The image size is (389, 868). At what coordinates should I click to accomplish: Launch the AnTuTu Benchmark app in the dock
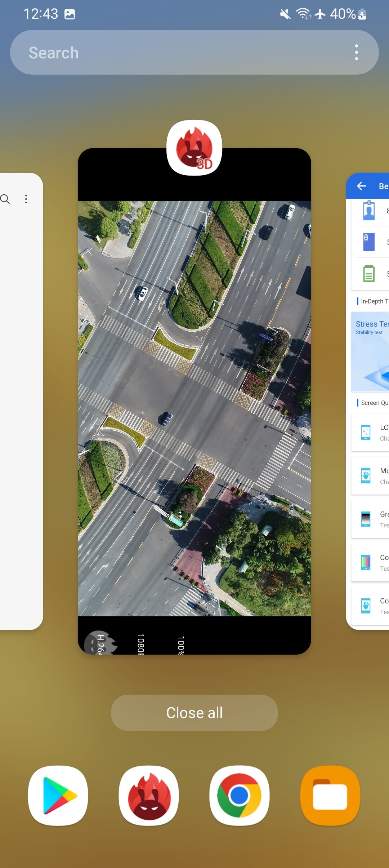149,796
